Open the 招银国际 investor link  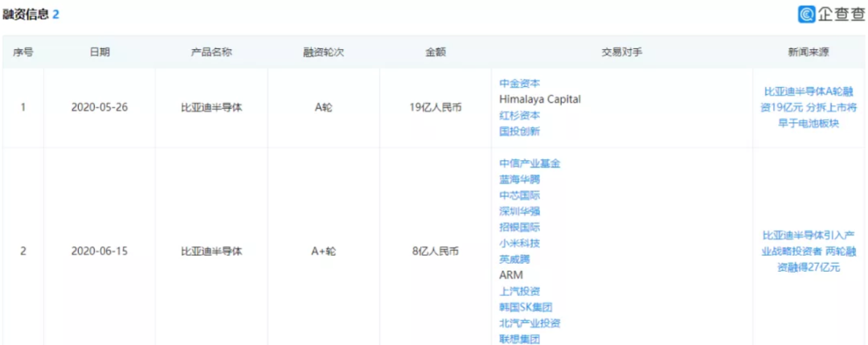pos(519,227)
